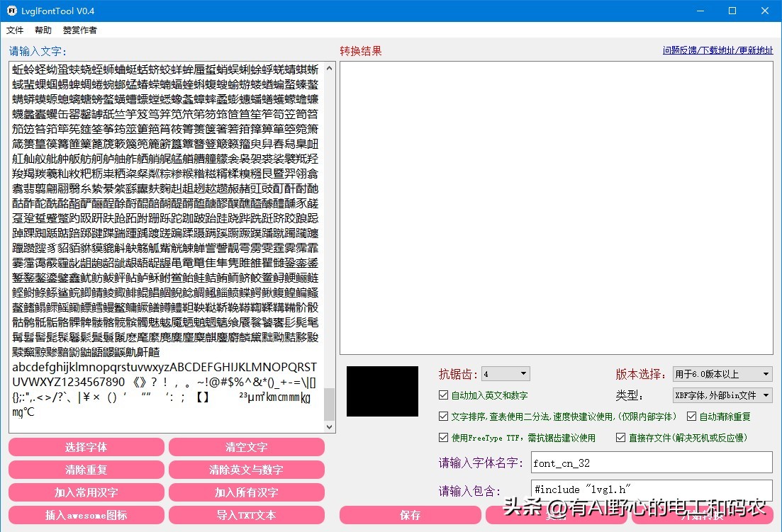Open the 版本选择 dropdown showing 用于6.0版本以上
The height and width of the screenshot is (532, 782).
722,373
